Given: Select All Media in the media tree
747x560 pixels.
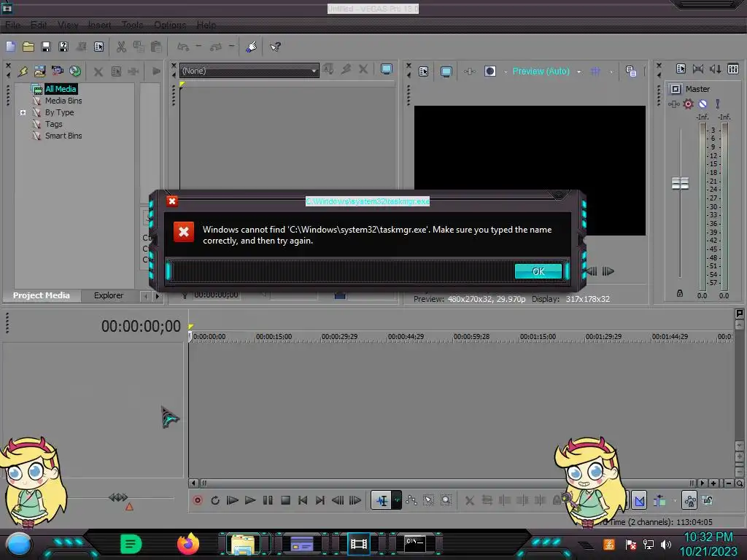Looking at the screenshot, I should click(61, 89).
